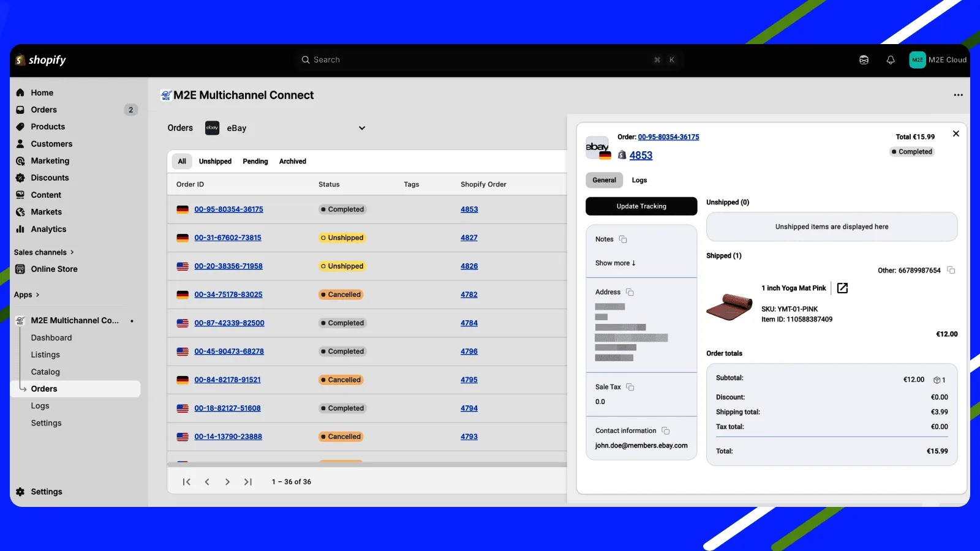Open the three-dot more actions menu

pos(959,95)
